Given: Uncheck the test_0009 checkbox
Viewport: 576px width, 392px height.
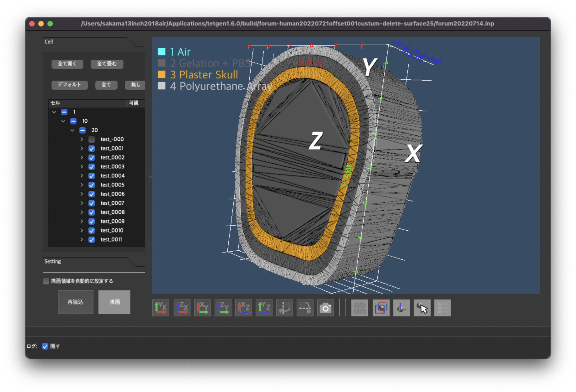Looking at the screenshot, I should coord(91,222).
